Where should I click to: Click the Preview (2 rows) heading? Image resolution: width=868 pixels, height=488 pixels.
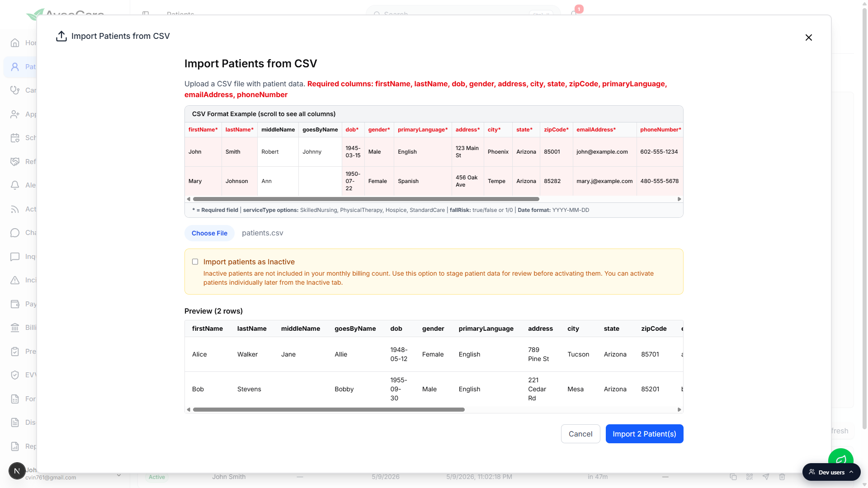(x=213, y=311)
